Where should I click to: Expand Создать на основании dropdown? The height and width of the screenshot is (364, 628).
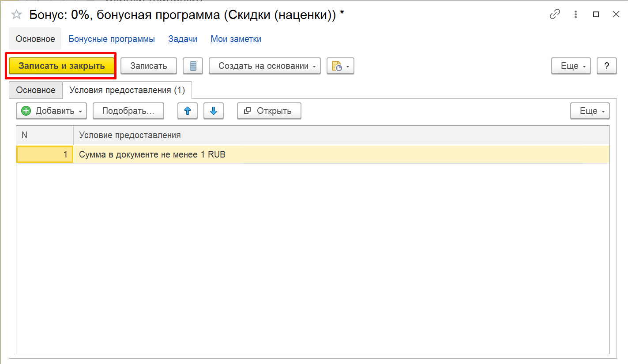[x=265, y=66]
